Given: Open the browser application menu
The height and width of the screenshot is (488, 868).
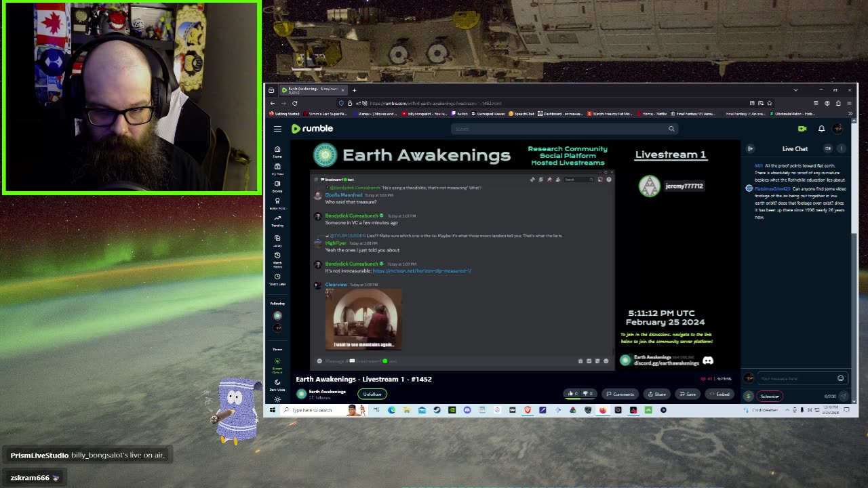Looking at the screenshot, I should click(849, 103).
